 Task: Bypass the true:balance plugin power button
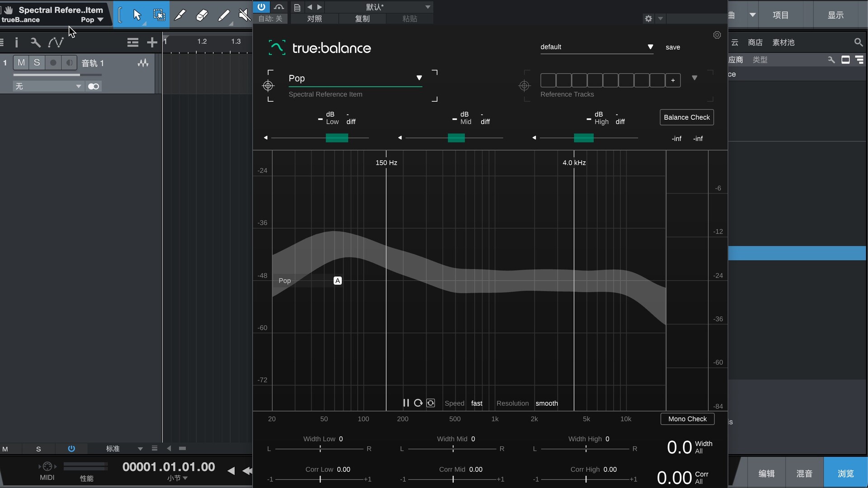261,7
